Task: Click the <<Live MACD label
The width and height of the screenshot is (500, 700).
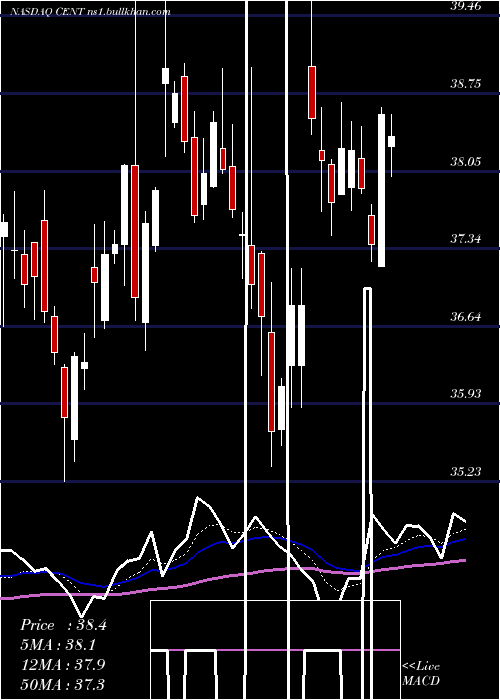Action: click(x=421, y=673)
